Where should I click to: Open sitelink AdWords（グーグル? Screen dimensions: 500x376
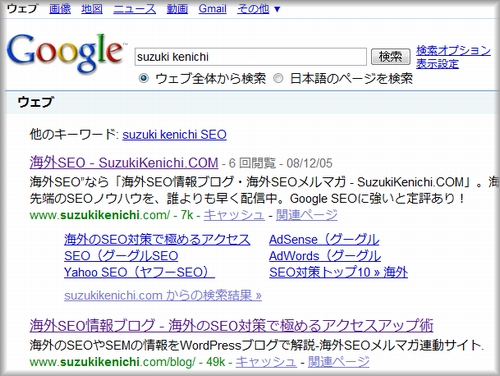(x=325, y=256)
